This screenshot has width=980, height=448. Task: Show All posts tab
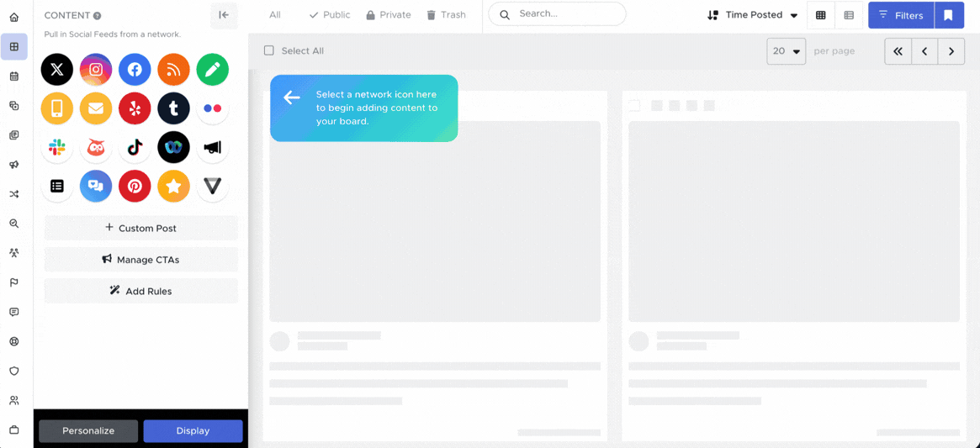(x=275, y=15)
